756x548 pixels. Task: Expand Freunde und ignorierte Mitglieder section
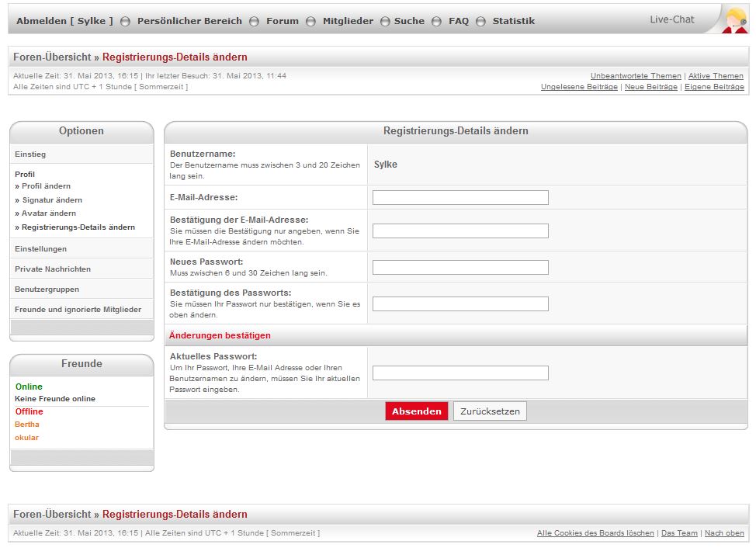pyautogui.click(x=78, y=310)
